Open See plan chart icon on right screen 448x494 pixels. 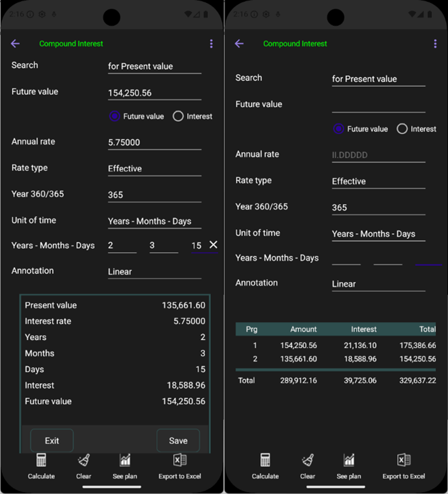pos(349,460)
